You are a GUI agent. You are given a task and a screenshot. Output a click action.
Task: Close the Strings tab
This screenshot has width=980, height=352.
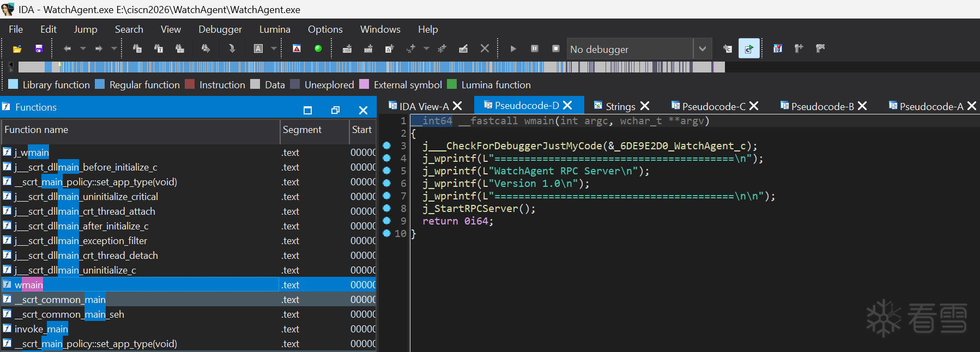tap(645, 106)
